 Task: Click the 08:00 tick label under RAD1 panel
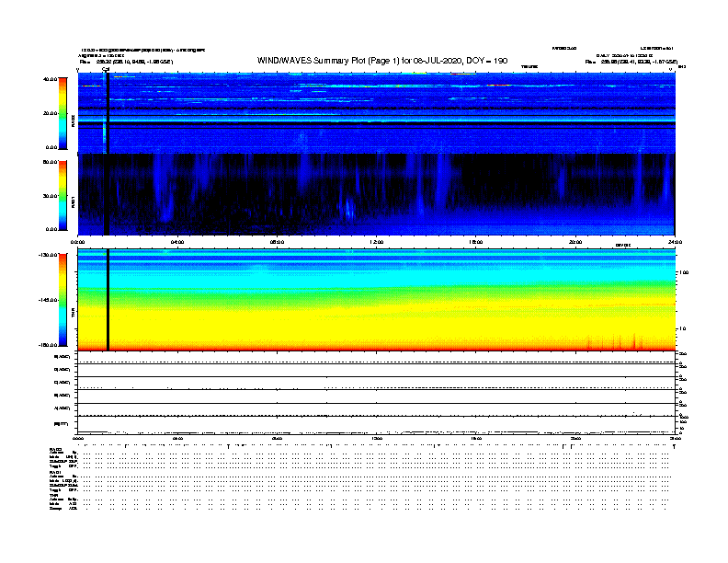pyautogui.click(x=277, y=242)
